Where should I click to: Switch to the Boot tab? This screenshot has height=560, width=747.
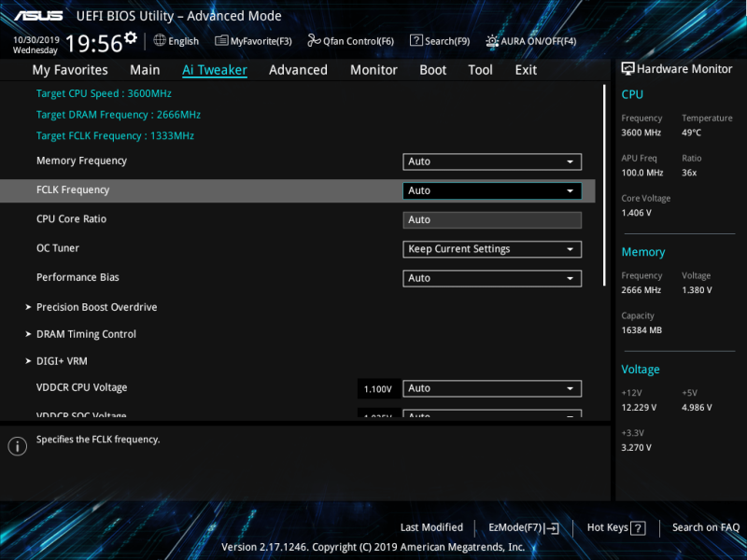tap(432, 70)
